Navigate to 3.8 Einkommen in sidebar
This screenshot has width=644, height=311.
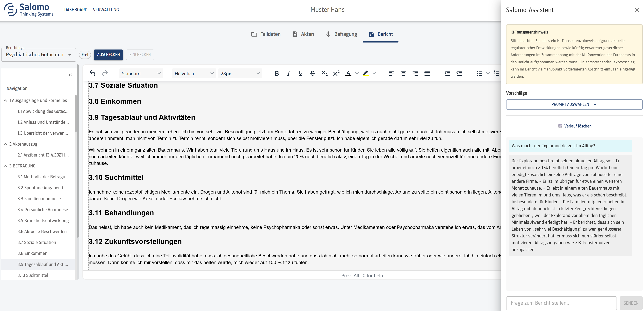click(x=32, y=253)
